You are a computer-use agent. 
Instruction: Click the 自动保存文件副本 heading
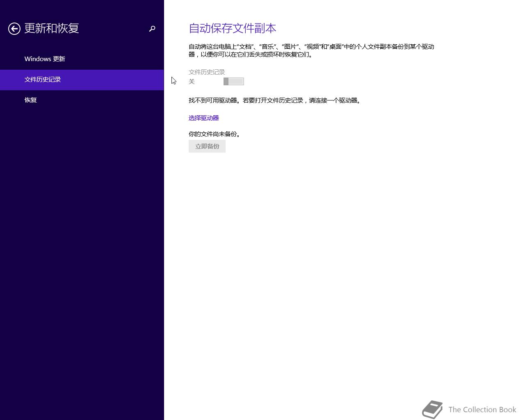[x=233, y=28]
